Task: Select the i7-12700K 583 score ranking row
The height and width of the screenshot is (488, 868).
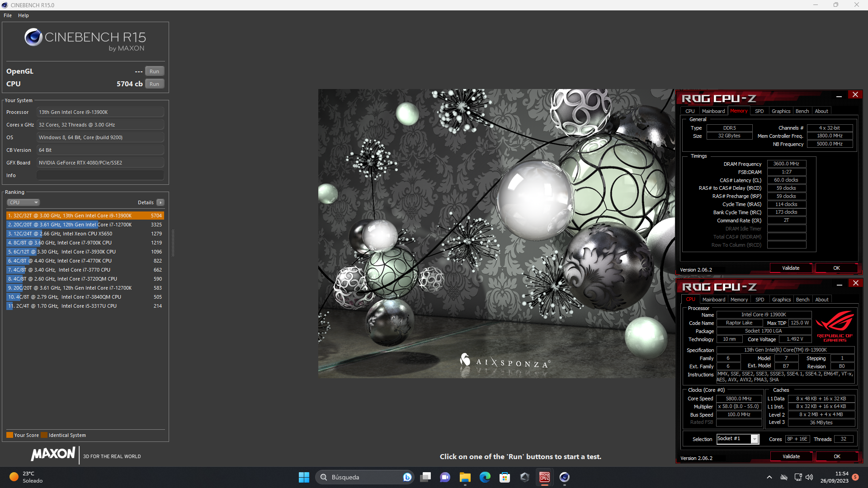Action: (85, 288)
